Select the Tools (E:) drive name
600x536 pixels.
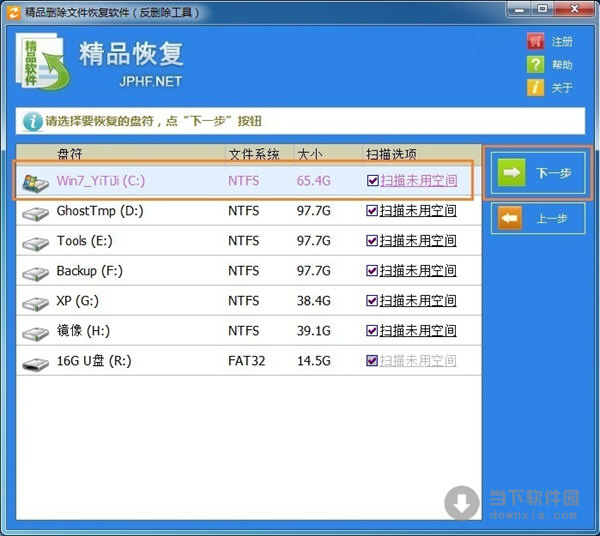pyautogui.click(x=85, y=241)
